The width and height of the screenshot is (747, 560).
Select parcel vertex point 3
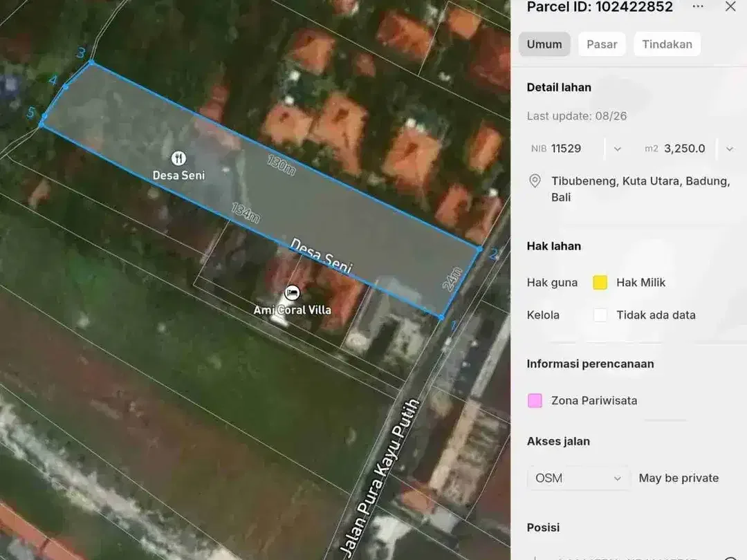[x=91, y=62]
